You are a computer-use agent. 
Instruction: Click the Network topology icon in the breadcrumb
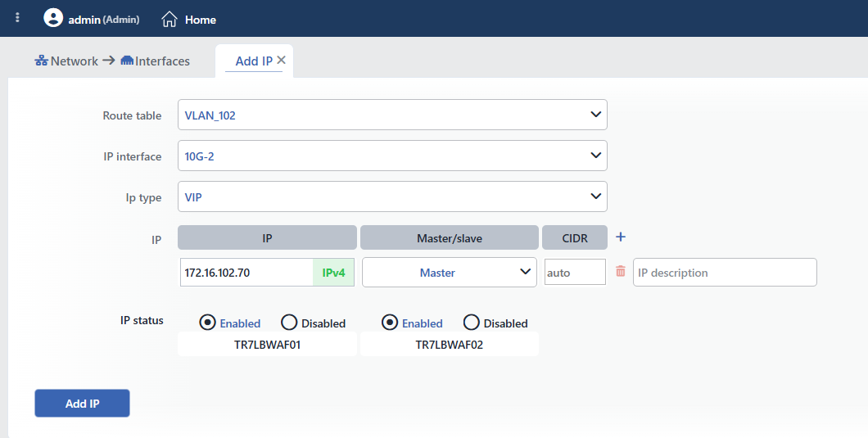(41, 61)
